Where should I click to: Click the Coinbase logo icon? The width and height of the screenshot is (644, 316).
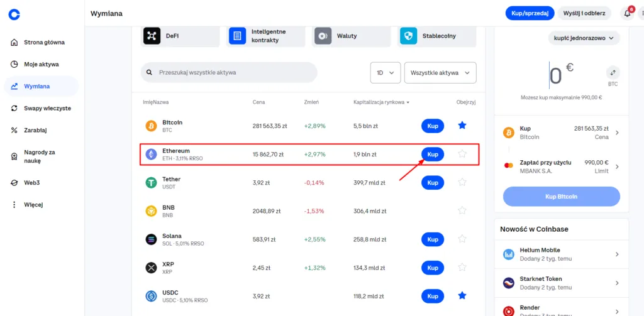click(x=14, y=14)
